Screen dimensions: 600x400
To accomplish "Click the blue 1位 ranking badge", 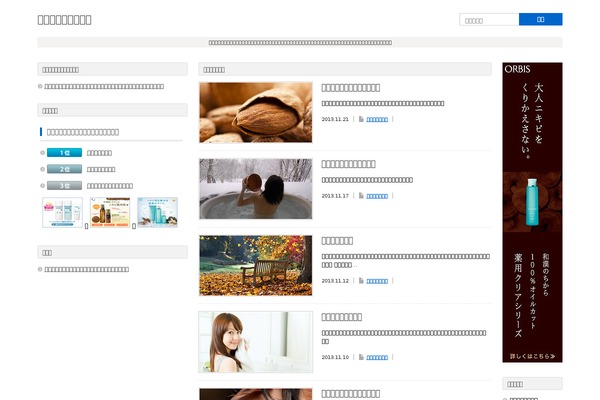I will 64,153.
